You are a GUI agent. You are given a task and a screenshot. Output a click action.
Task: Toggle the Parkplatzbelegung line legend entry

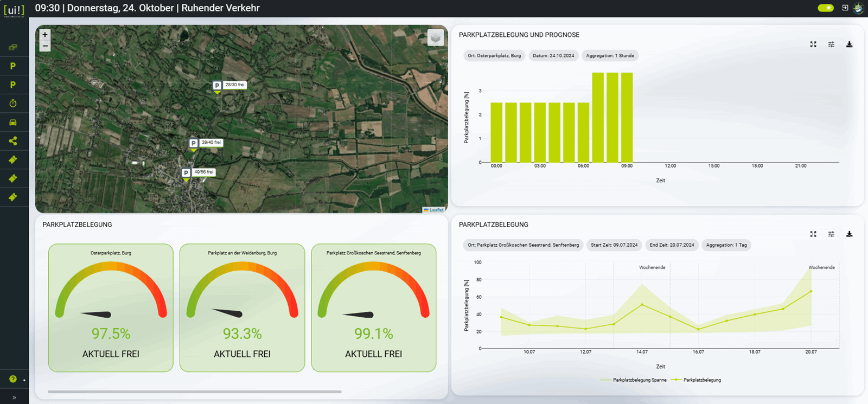(x=697, y=380)
